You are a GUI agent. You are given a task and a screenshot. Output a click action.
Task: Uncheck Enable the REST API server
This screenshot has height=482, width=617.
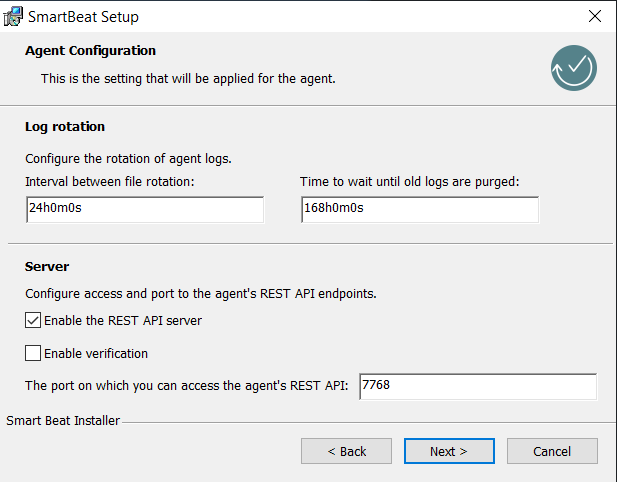click(34, 321)
